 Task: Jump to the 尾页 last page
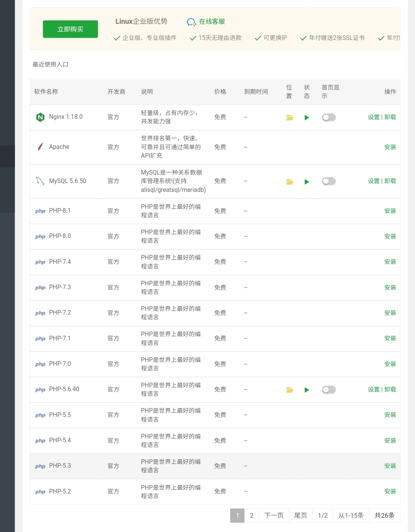[x=300, y=515]
